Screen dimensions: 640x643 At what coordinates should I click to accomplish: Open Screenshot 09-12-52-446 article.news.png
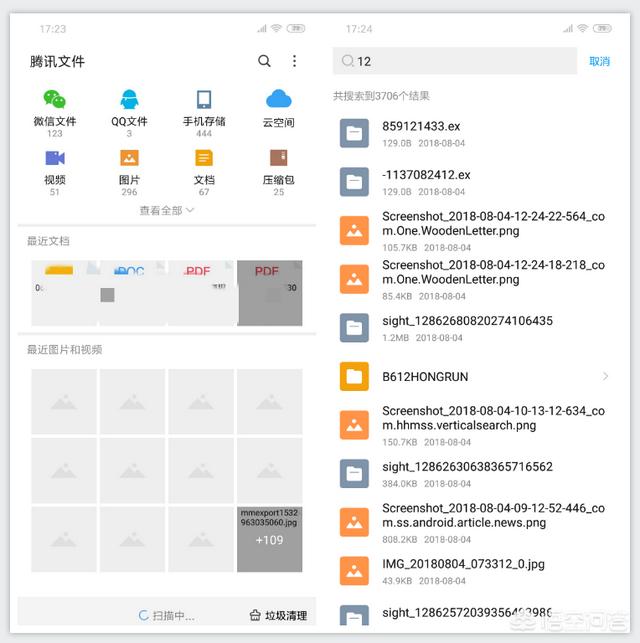coord(474,522)
